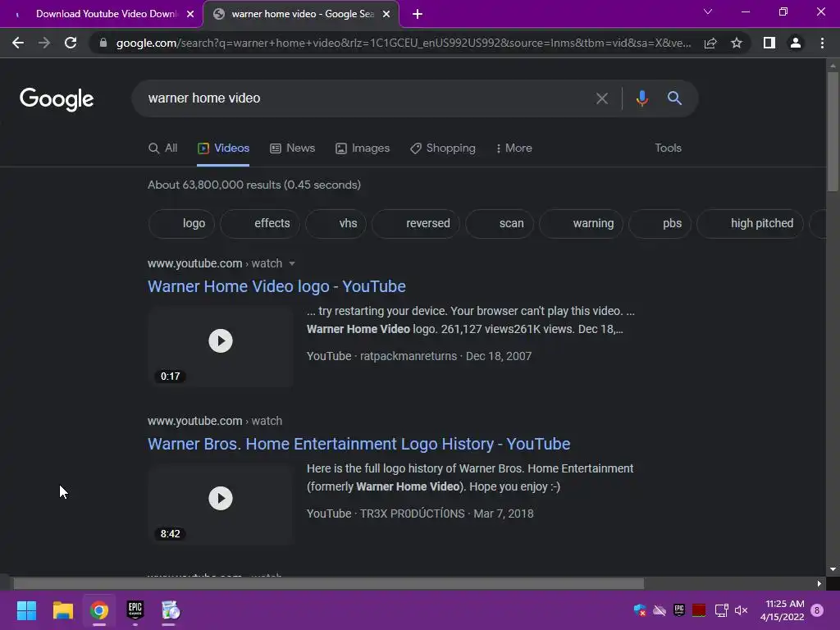Play the 0:17 video thumbnail
Screen dimensions: 840x630
tap(220, 347)
